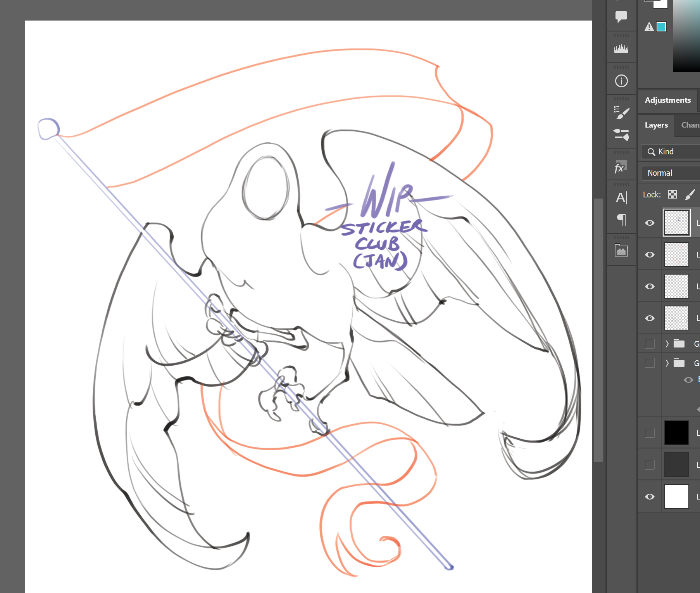Open the Comments panel speech bubble icon
700x593 pixels.
(x=621, y=17)
